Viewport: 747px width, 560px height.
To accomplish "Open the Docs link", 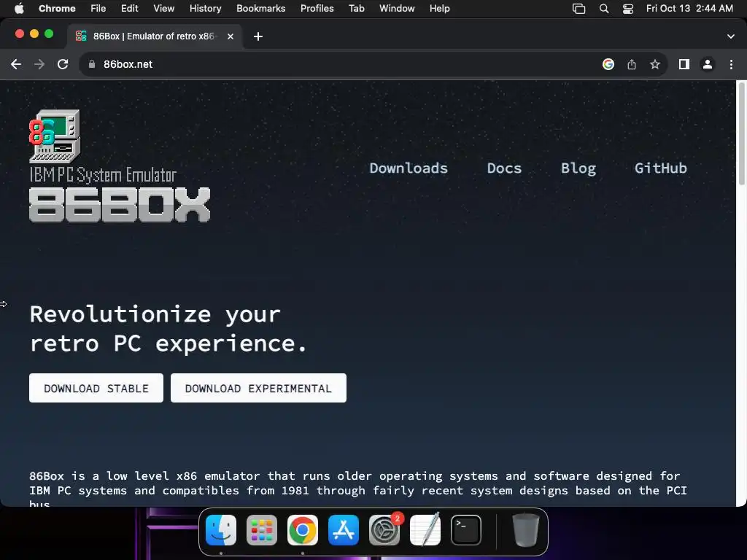I will coord(504,168).
